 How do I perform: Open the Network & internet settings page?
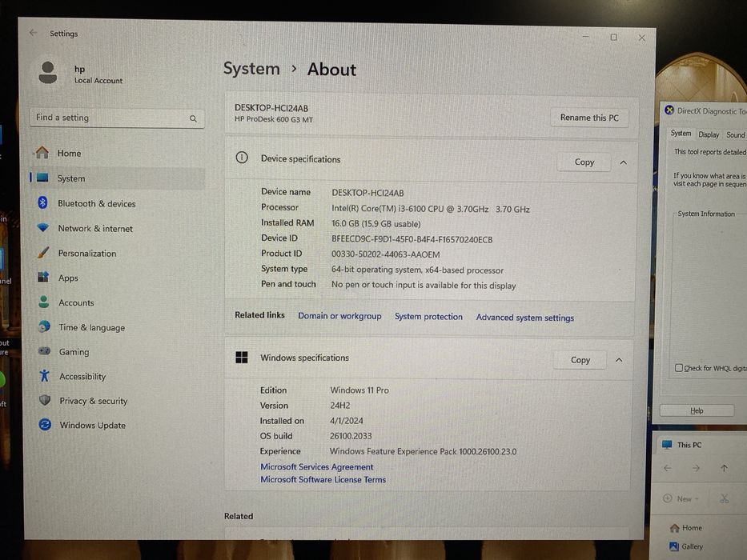tap(95, 229)
